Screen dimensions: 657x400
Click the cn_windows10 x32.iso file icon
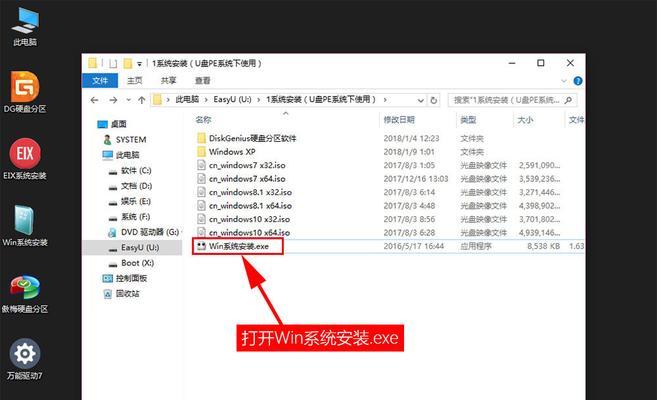[x=202, y=219]
